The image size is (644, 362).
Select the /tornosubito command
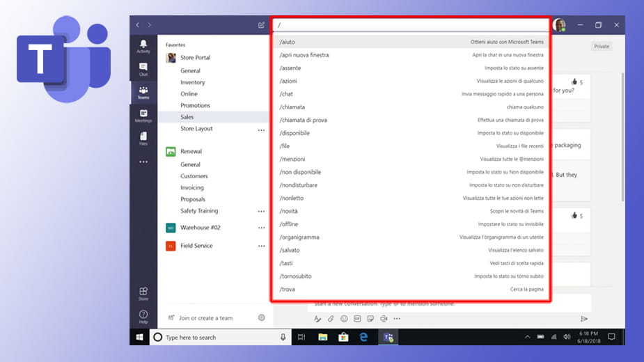point(411,276)
